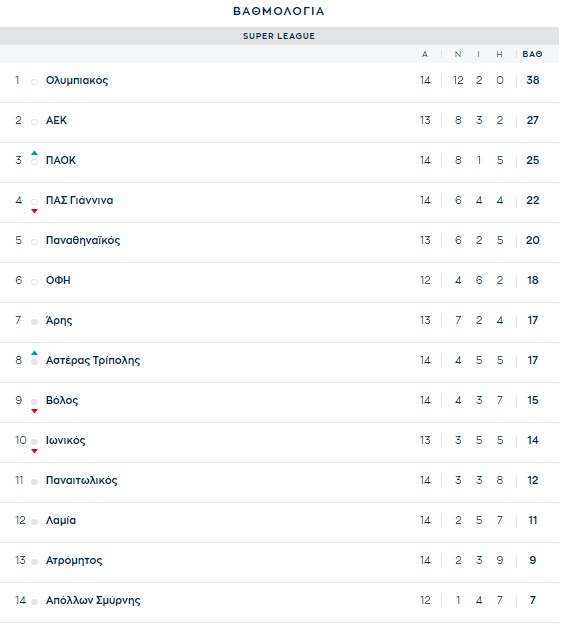
Task: Click the ΒΑΘ points column header
Action: 532,54
